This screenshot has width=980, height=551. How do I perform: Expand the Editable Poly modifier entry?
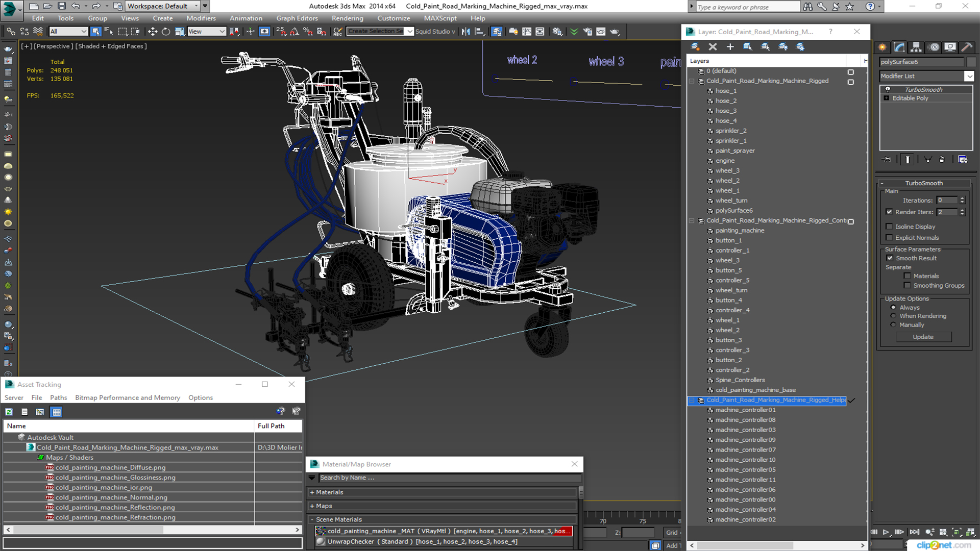pyautogui.click(x=887, y=98)
